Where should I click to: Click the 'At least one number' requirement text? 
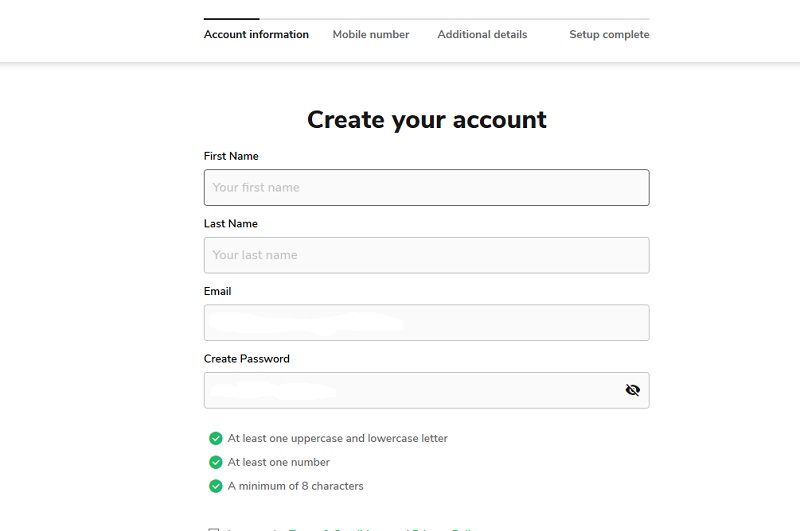pos(278,462)
